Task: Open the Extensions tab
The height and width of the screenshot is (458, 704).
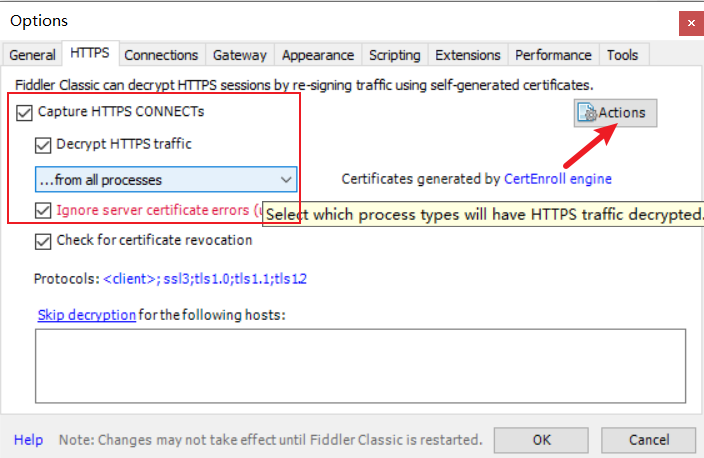Action: click(468, 55)
